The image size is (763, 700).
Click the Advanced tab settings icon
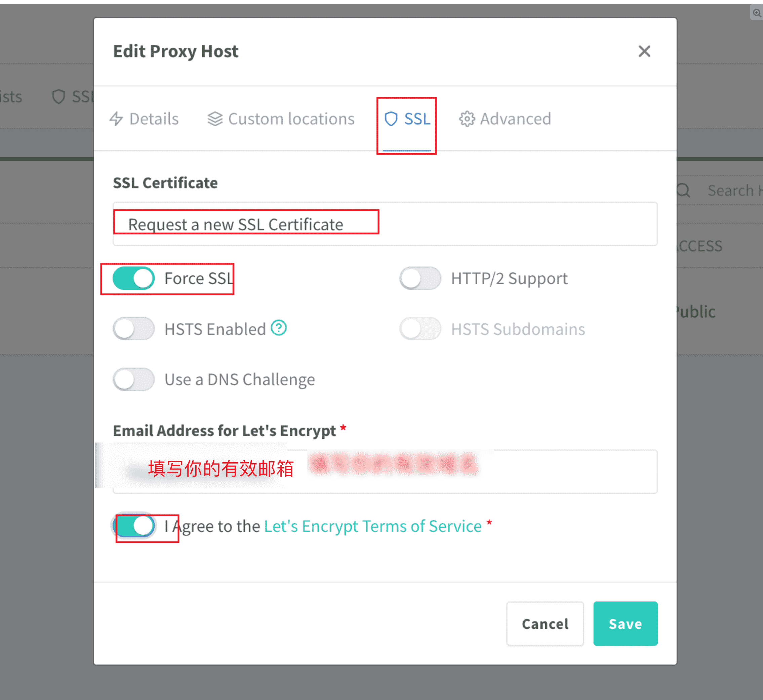point(466,119)
